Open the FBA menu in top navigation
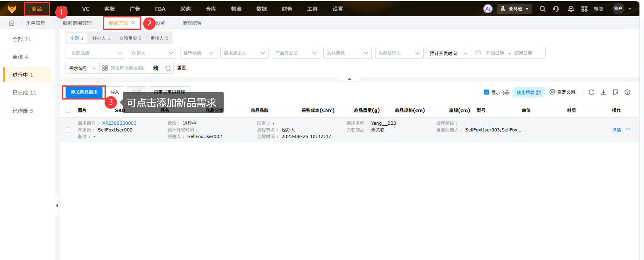This screenshot has width=644, height=260. (160, 9)
